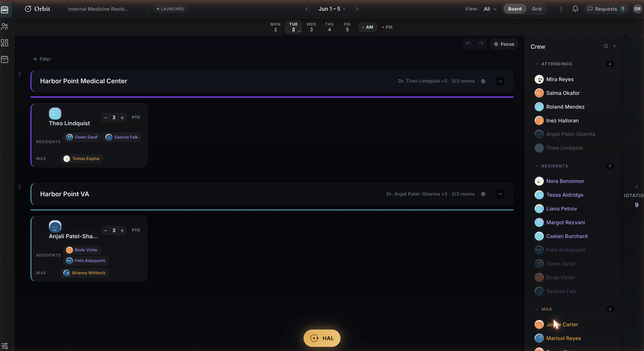Open the people icon in left sidebar

[x=5, y=26]
